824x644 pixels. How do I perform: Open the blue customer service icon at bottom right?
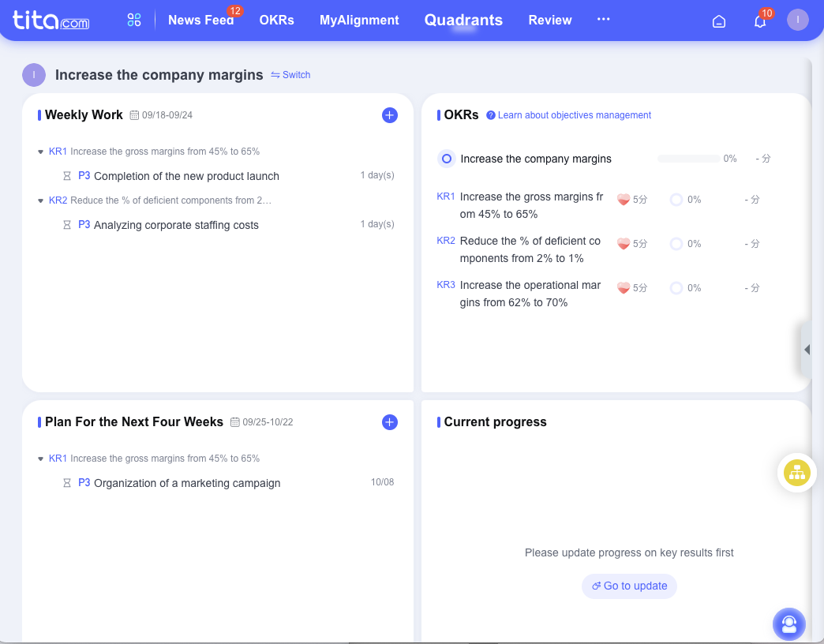pos(788,624)
